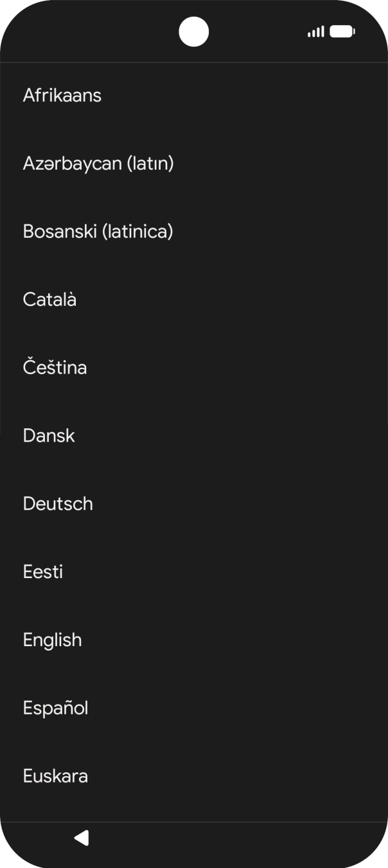Tap the front camera cutout
Viewport: 388px width, 868px height.
(x=193, y=32)
